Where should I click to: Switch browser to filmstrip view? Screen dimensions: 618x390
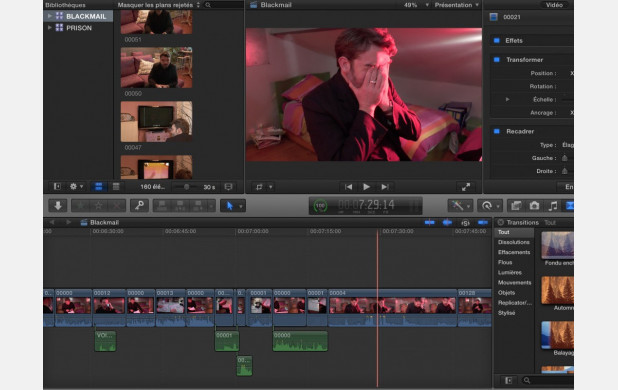tap(99, 187)
